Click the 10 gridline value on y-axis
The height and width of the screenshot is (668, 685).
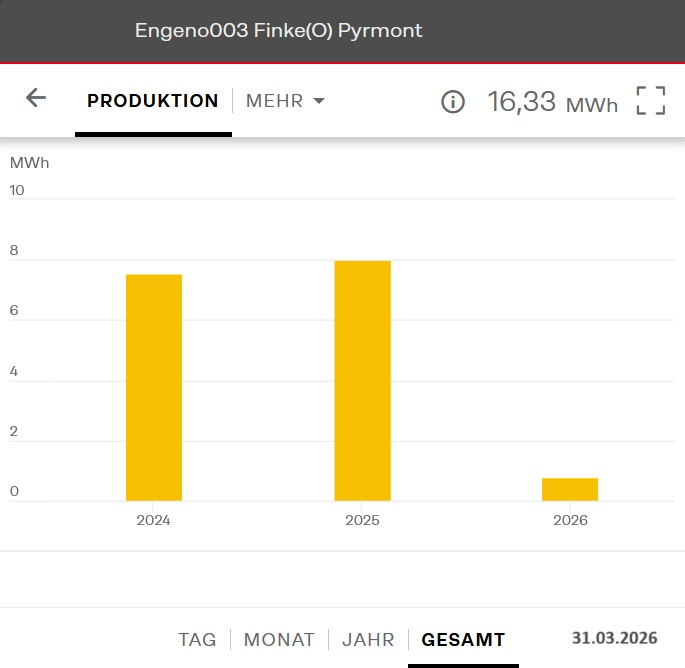click(17, 190)
